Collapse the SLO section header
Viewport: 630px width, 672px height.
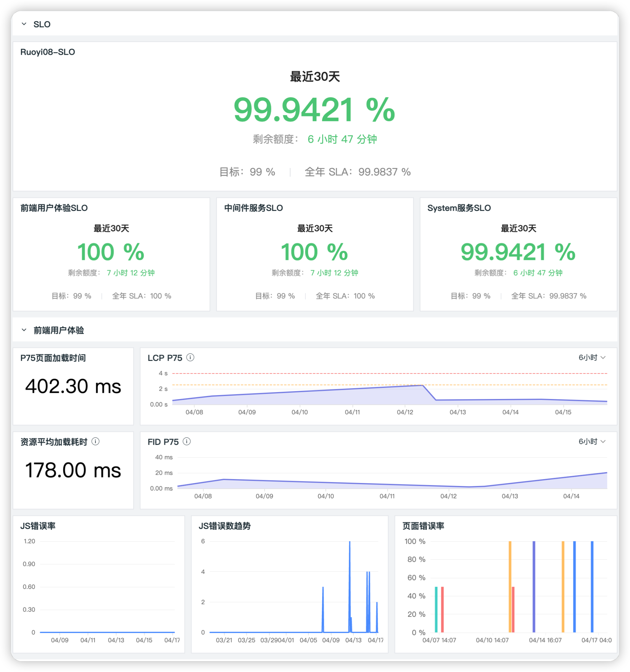click(24, 24)
